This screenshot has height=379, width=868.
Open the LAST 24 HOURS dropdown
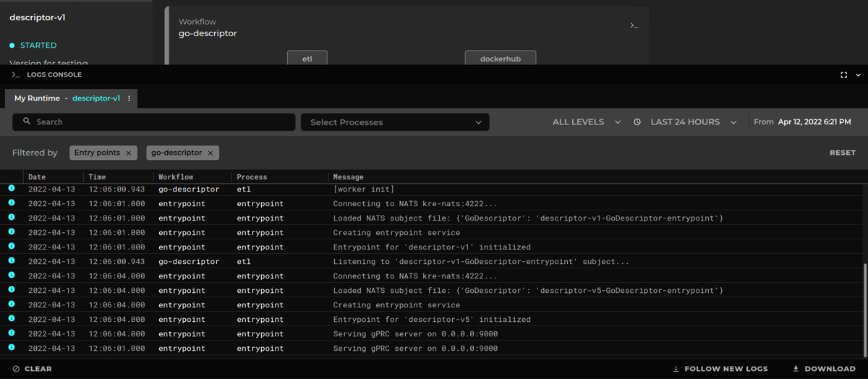(x=692, y=122)
